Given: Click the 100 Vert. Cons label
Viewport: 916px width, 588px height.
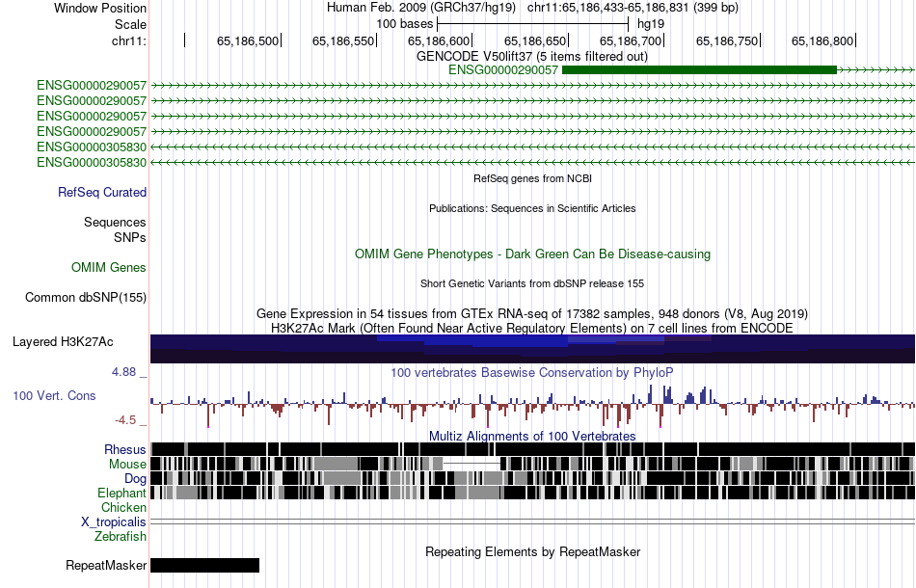Looking at the screenshot, I should (x=54, y=396).
